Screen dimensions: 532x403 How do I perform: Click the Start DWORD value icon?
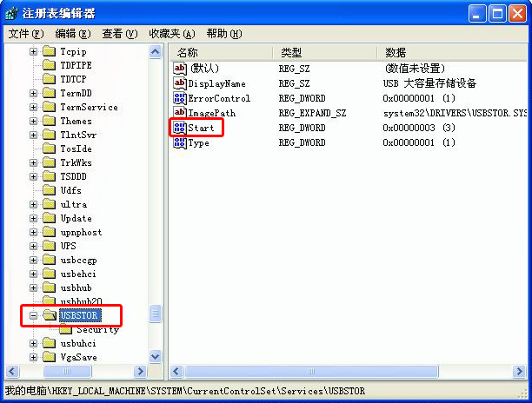[x=180, y=128]
